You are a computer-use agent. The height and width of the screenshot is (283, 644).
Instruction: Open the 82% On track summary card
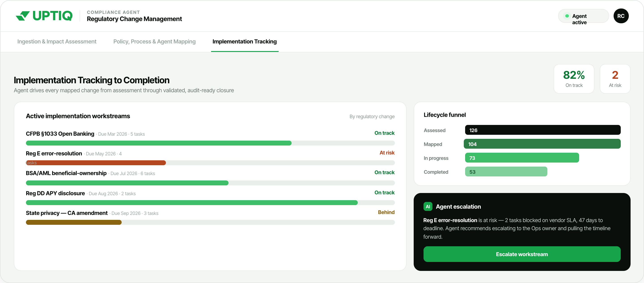pos(574,79)
